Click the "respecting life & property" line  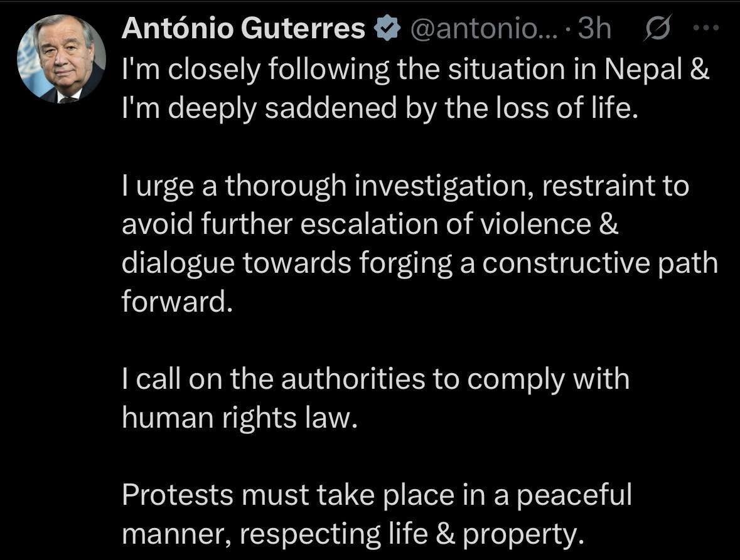pos(408,534)
